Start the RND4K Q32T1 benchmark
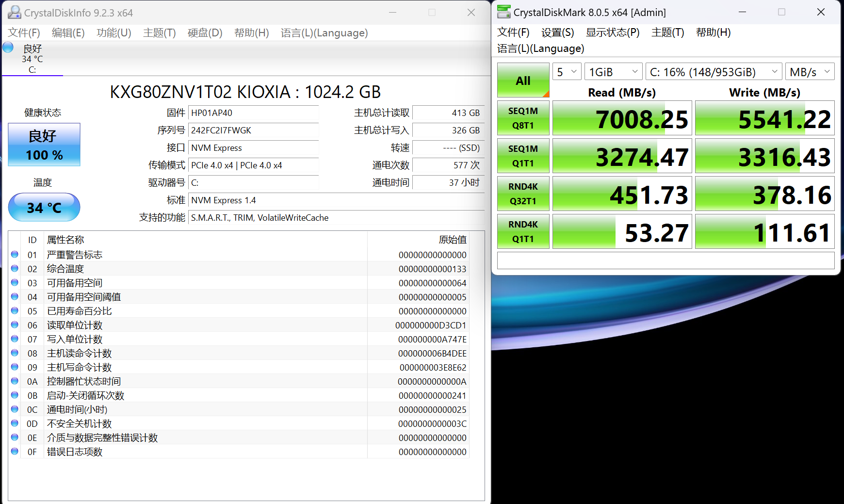 (x=523, y=194)
